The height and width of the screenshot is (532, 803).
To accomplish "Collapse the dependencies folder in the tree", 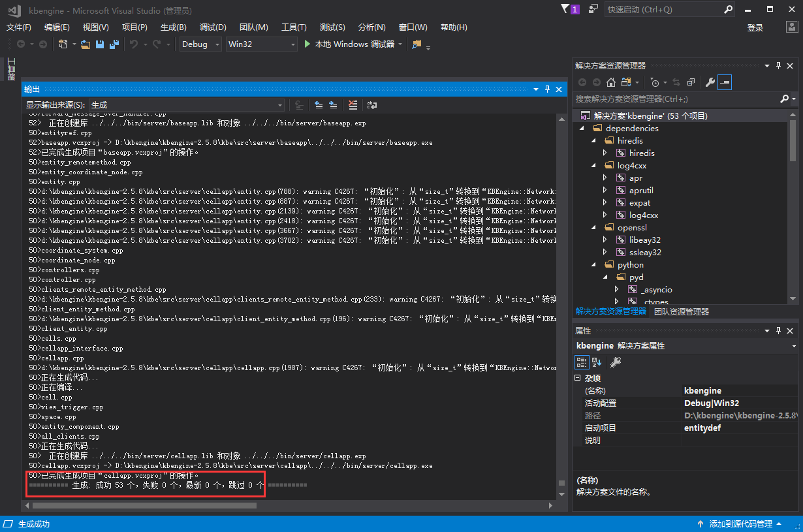I will (582, 128).
